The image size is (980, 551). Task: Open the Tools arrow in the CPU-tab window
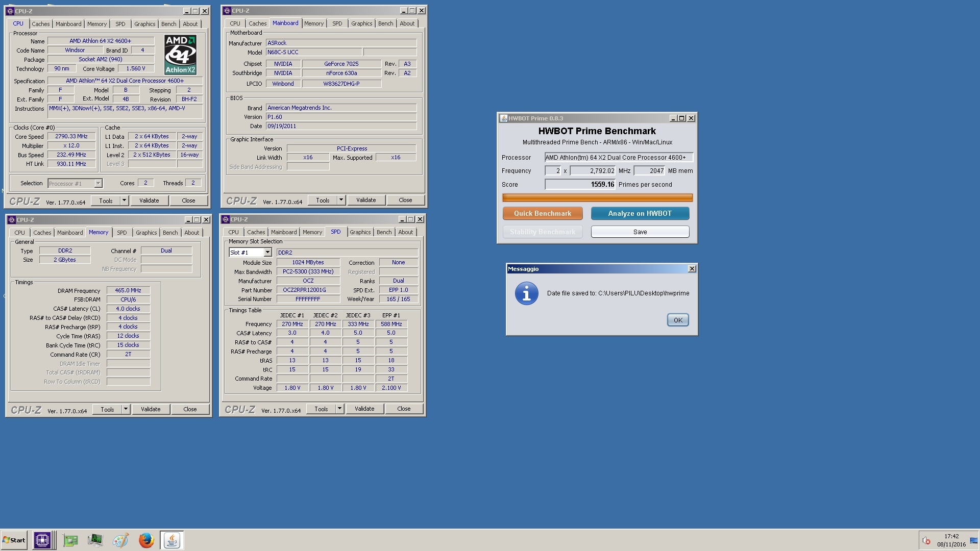coord(124,201)
